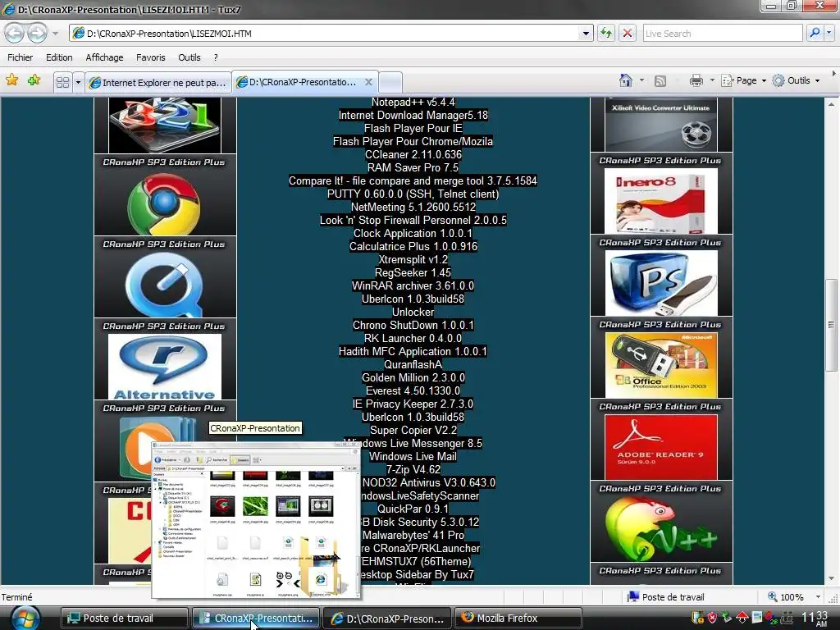The width and height of the screenshot is (840, 630).
Task: Switch to Mozilla Firefox taskbar button
Action: point(518,619)
